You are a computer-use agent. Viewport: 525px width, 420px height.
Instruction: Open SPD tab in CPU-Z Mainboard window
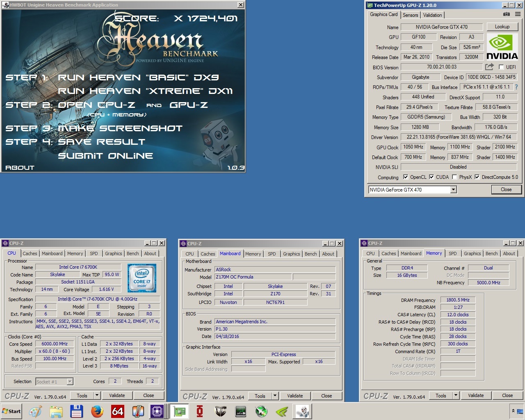[272, 254]
